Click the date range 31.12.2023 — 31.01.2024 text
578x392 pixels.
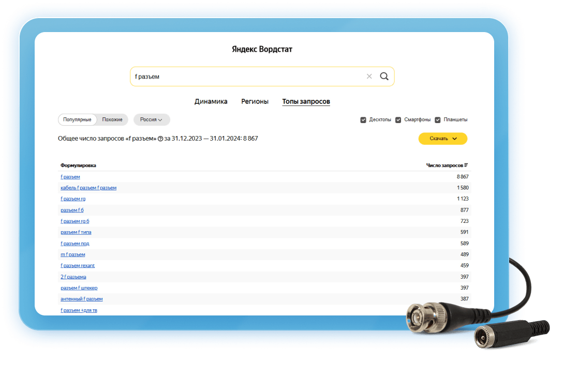pyautogui.click(x=206, y=139)
